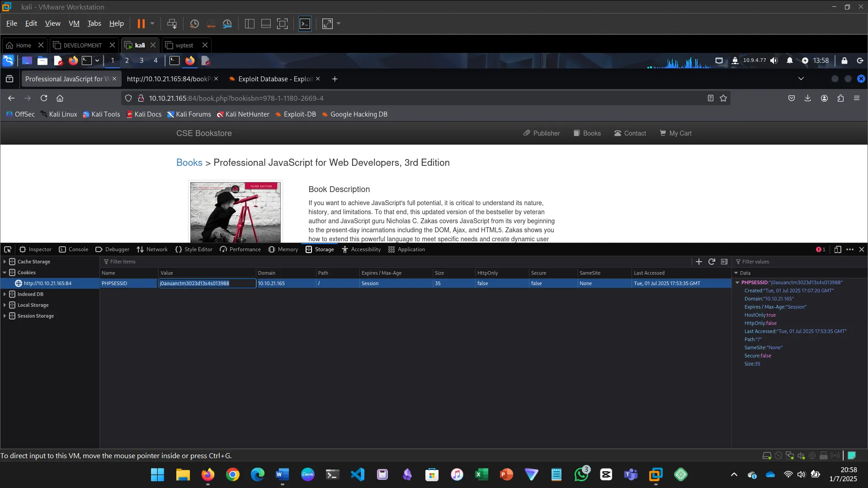Click the Books breadcrumb link
The image size is (868, 488).
pyautogui.click(x=189, y=163)
